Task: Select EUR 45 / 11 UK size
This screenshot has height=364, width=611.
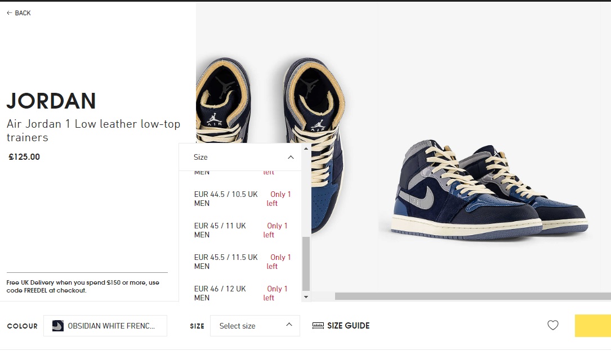Action: (240, 230)
